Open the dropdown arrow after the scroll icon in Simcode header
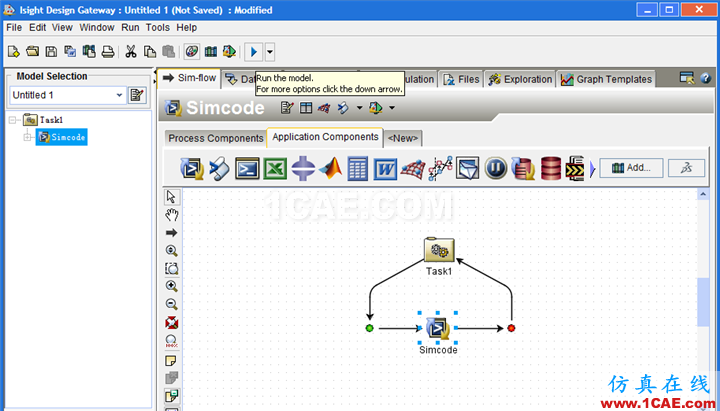Image resolution: width=720 pixels, height=411 pixels. 359,108
